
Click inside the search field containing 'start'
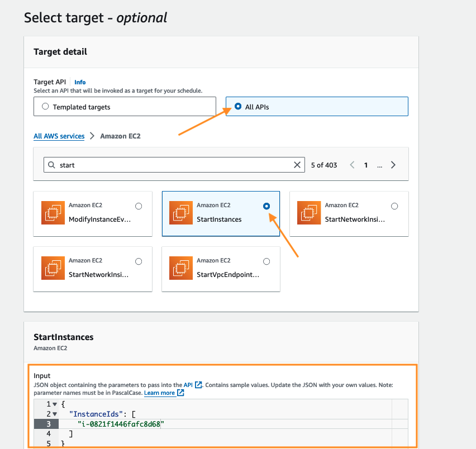tap(173, 165)
